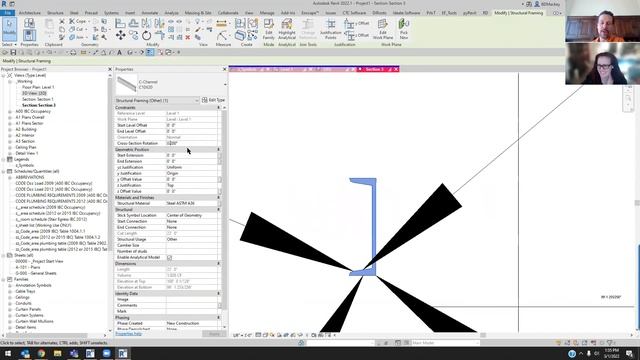Click the Join Geometry tool
The width and height of the screenshot is (640, 360).
[78, 37]
